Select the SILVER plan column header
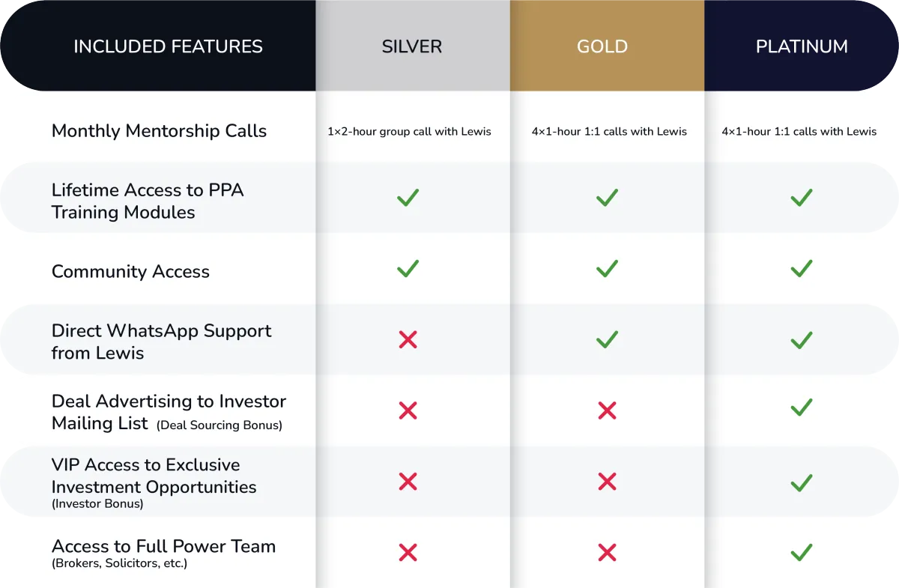This screenshot has height=588, width=899. [x=413, y=46]
